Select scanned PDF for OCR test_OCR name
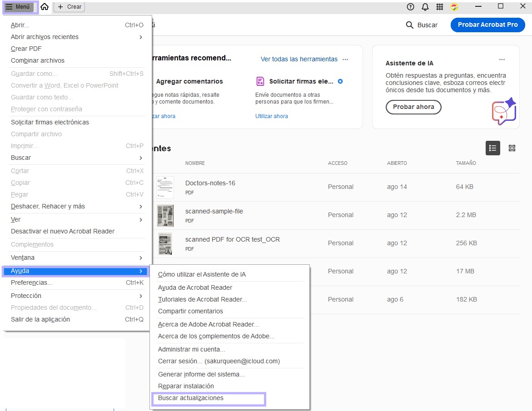 tap(233, 239)
